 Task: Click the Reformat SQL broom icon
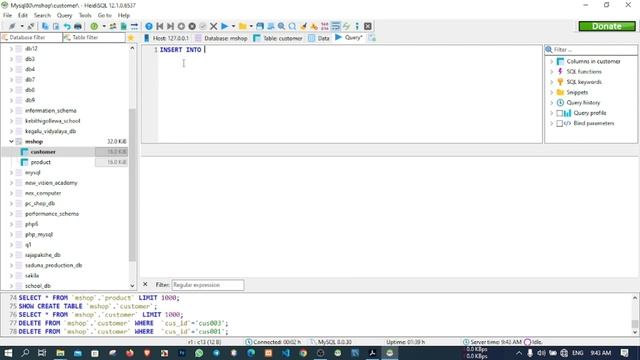[x=303, y=26]
